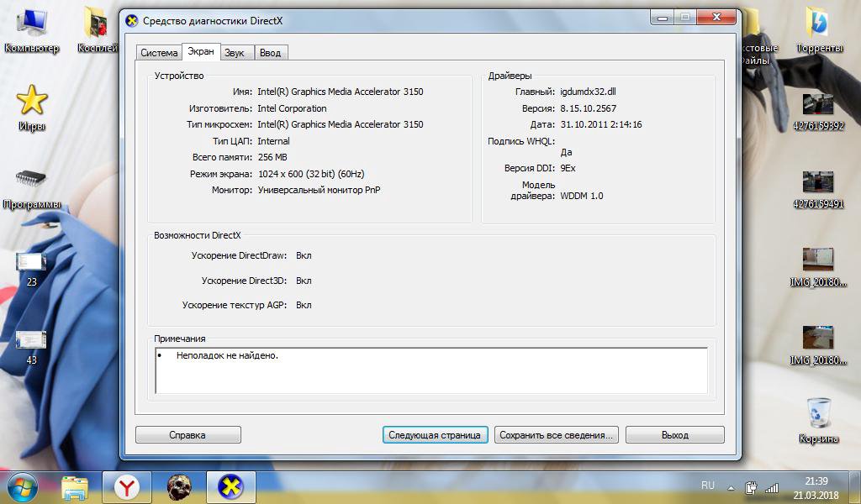Open the Торренты desktop icon
This screenshot has width=861, height=504.
819,30
